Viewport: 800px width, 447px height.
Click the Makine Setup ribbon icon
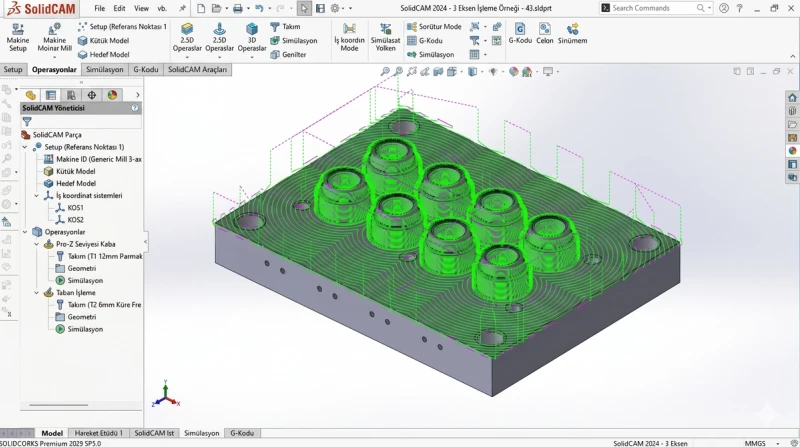point(18,37)
